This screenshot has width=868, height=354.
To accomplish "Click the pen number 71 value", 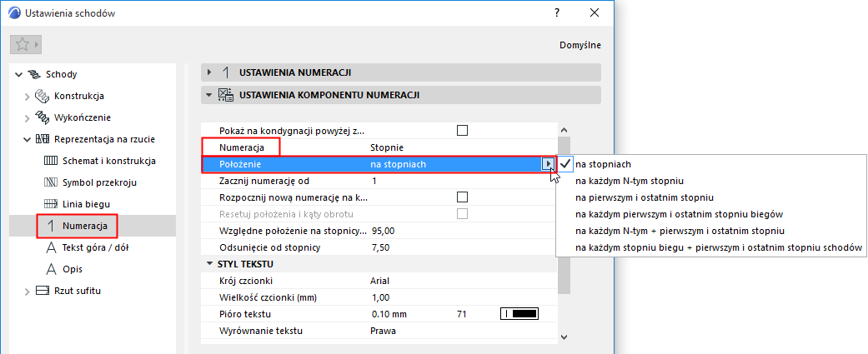I will (462, 314).
